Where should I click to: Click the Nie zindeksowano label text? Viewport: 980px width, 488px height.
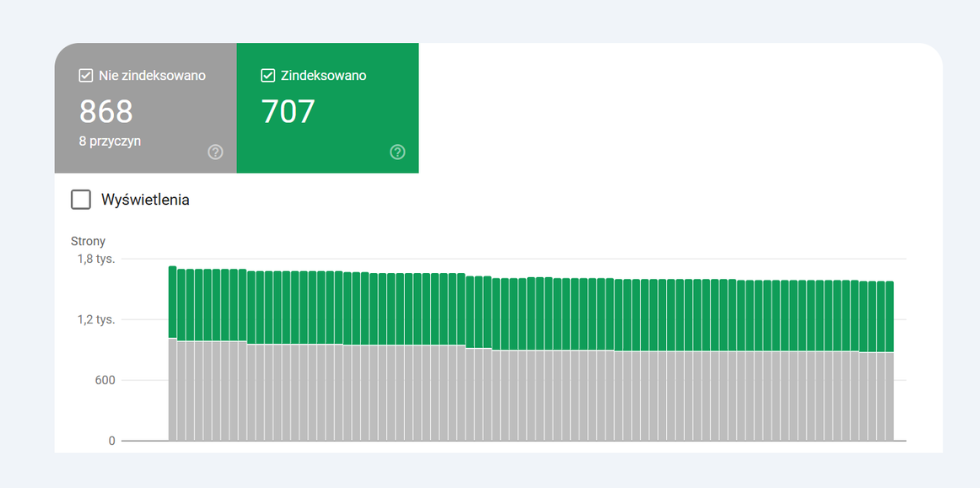(152, 75)
